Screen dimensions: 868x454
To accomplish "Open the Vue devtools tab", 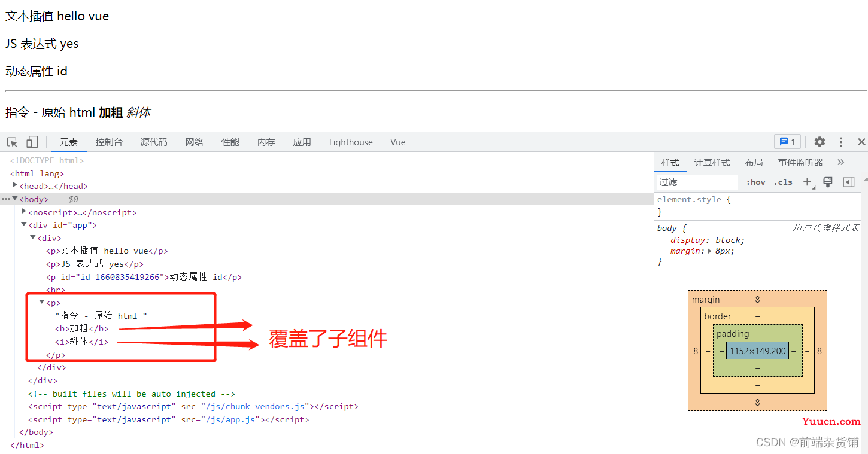I will (x=398, y=142).
